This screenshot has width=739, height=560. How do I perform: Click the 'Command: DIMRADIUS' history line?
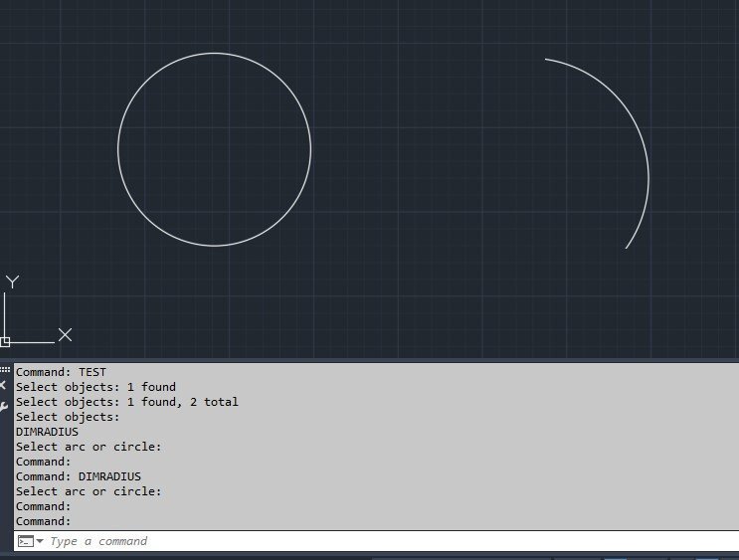point(79,476)
